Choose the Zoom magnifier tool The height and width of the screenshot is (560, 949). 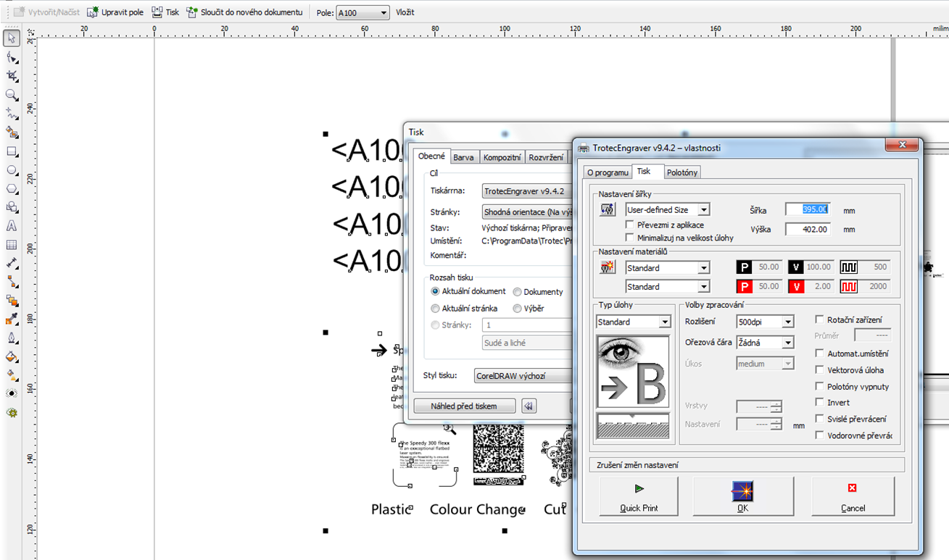point(12,95)
